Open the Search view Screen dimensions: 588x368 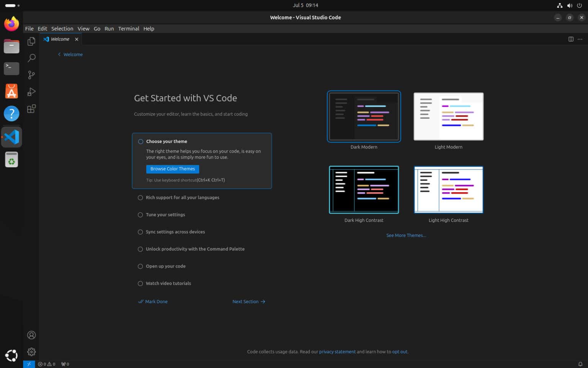click(x=31, y=58)
